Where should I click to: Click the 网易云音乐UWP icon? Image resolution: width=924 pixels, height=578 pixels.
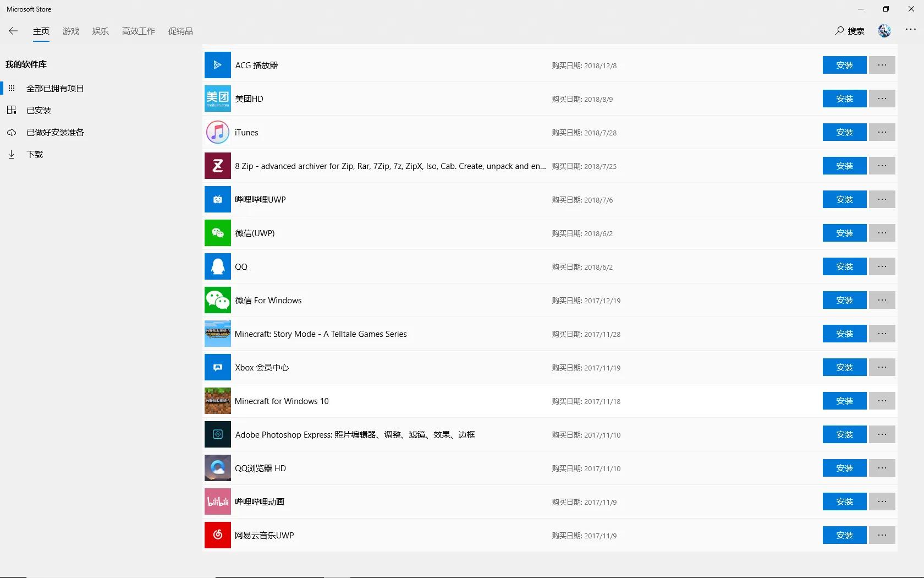pyautogui.click(x=218, y=535)
